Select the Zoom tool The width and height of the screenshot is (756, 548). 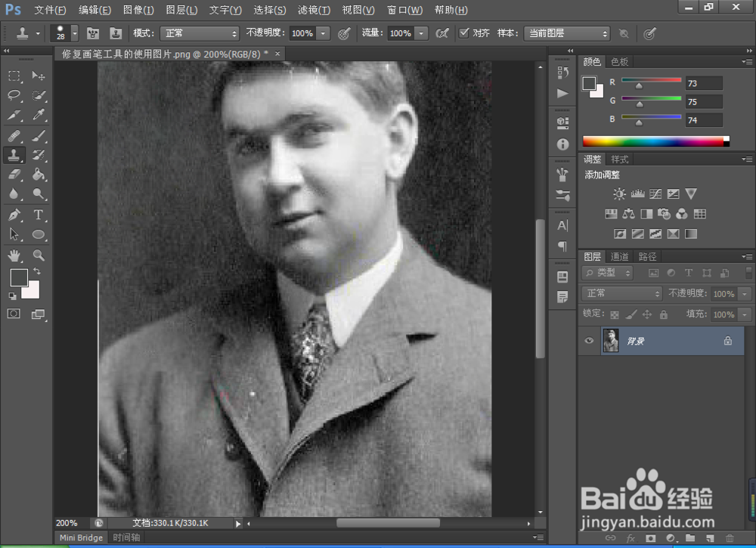point(38,255)
